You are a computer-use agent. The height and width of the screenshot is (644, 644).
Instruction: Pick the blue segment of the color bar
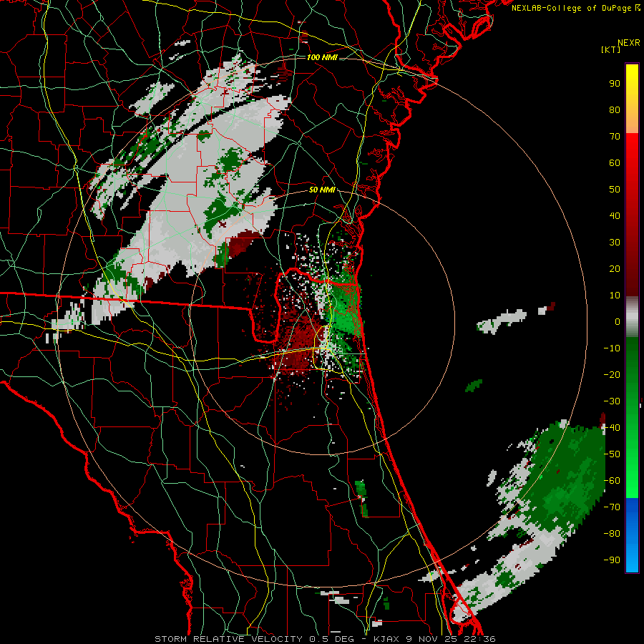coord(632,535)
